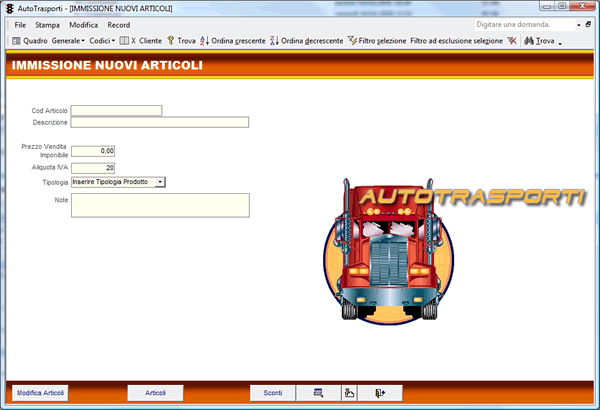Screen dimensions: 600x410
Task: Open the Record menu
Action: 119,25
